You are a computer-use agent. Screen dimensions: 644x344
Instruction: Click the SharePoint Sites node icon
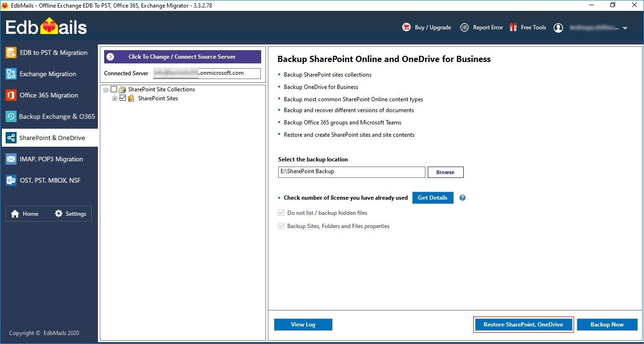click(x=131, y=98)
